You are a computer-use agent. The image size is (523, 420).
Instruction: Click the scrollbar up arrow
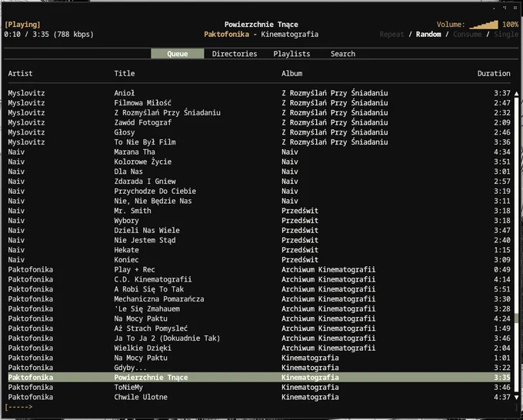pos(516,94)
